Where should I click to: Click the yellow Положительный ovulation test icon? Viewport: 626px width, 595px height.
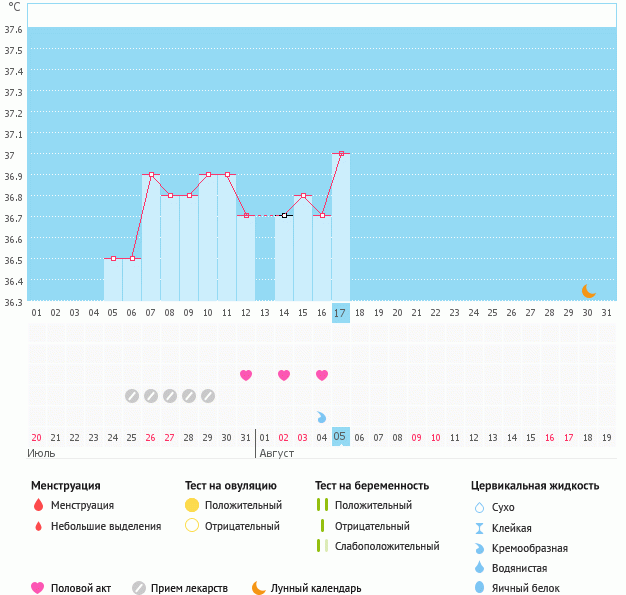tap(192, 506)
